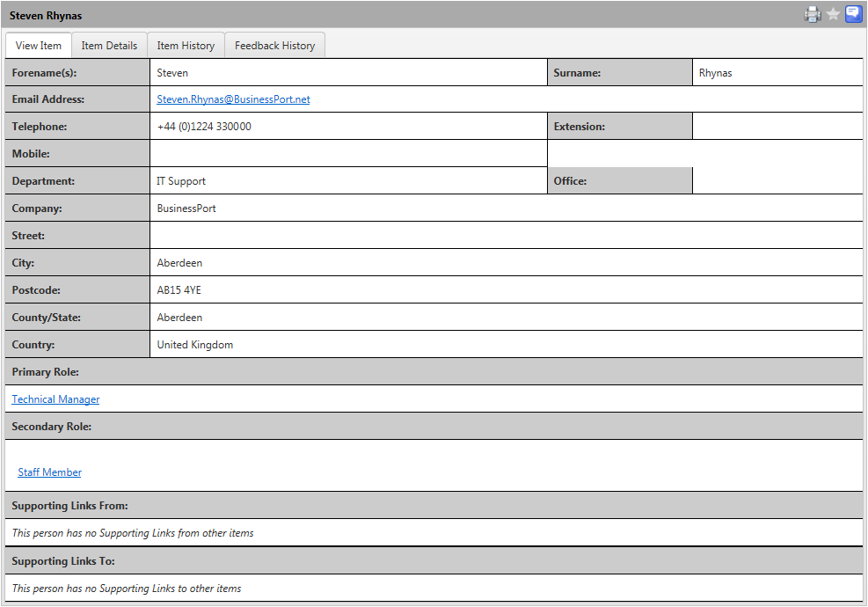This screenshot has width=868, height=607.
Task: Open the Technical Manager role link
Action: pos(55,399)
